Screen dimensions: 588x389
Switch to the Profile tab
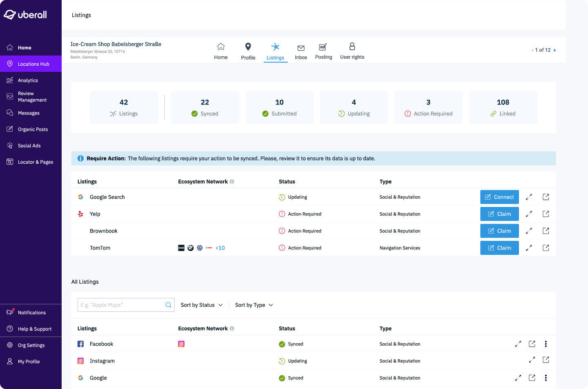click(248, 51)
